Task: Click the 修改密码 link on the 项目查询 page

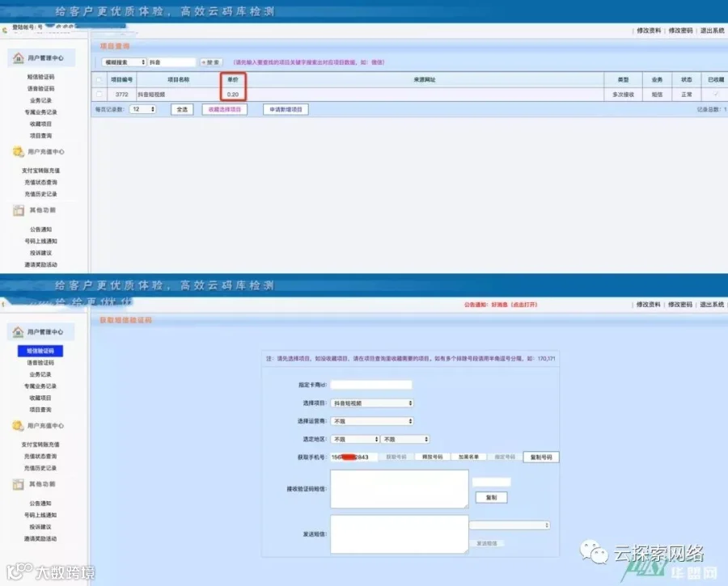Action: pyautogui.click(x=680, y=31)
